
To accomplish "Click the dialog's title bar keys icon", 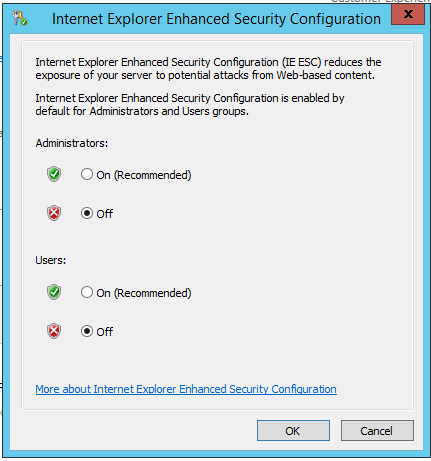I will pyautogui.click(x=20, y=18).
